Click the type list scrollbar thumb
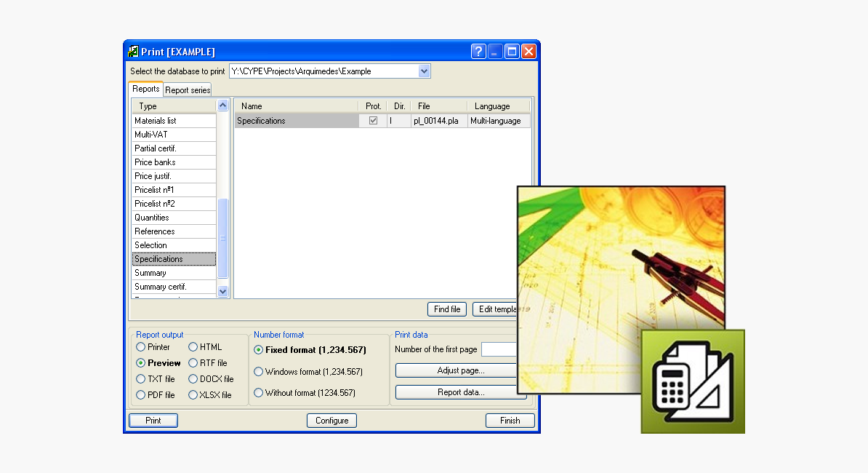 point(222,238)
